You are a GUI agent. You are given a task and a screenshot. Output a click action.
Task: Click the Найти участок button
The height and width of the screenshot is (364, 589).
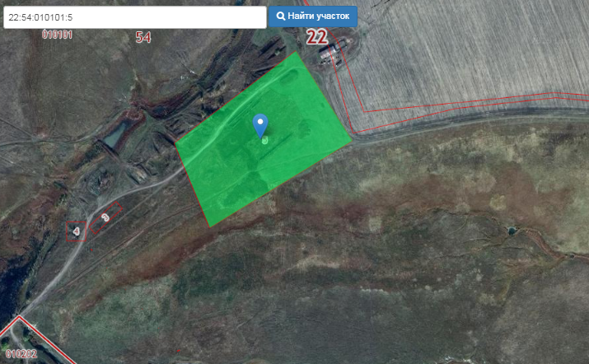tap(313, 16)
